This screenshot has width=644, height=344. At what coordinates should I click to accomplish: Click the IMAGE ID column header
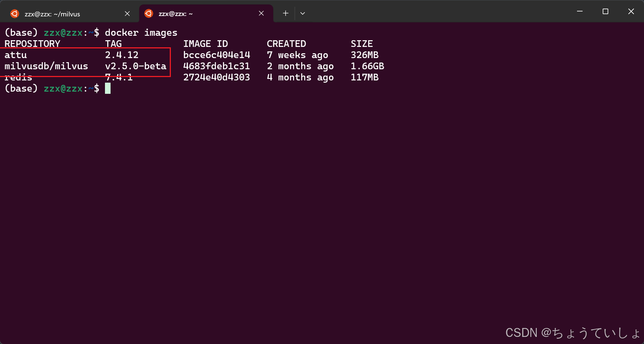coord(205,44)
